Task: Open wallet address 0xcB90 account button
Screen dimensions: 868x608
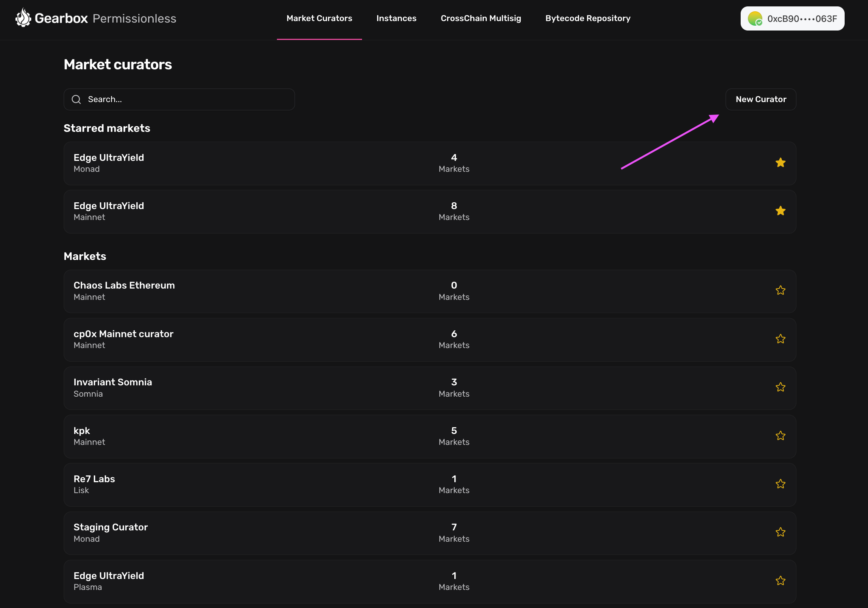Action: [792, 18]
